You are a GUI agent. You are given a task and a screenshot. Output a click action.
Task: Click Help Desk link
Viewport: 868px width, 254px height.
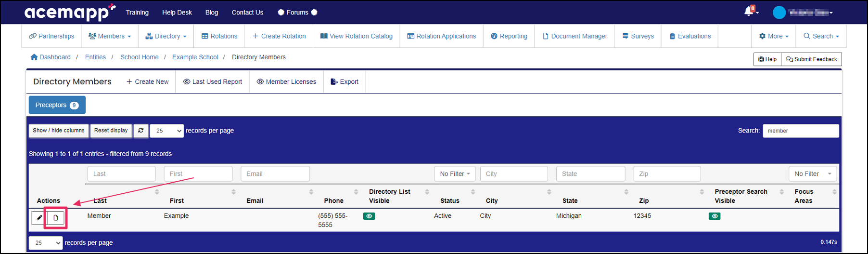point(177,13)
